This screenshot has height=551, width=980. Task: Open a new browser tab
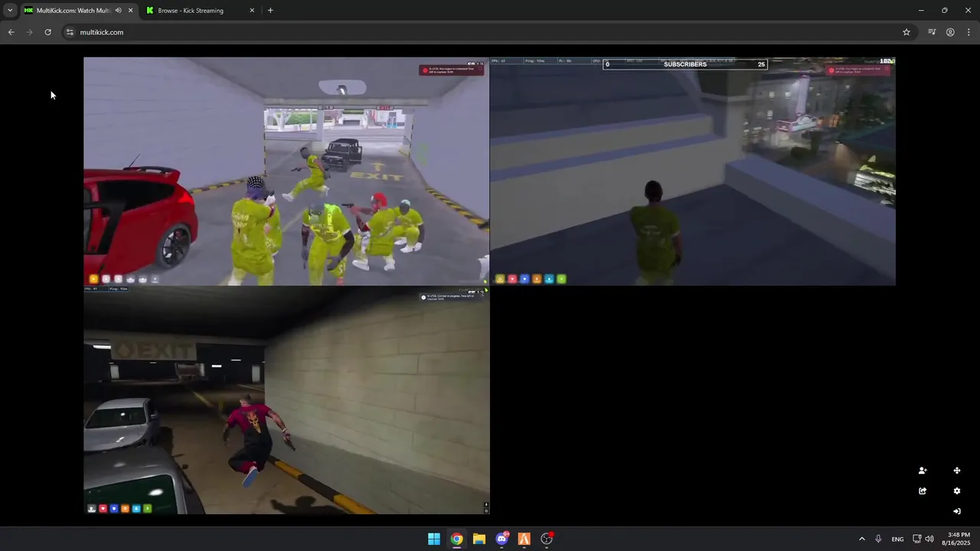270,11
